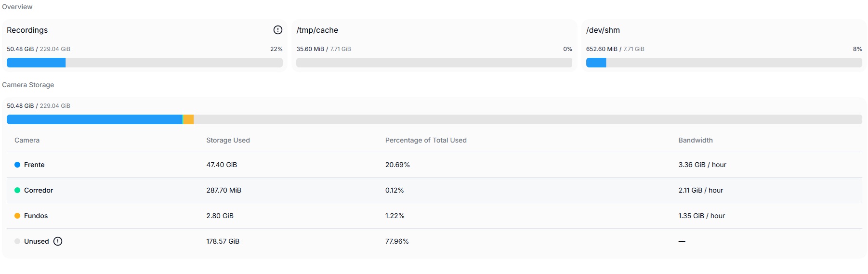Click the blue Frente segment in camera storage bar
868x274 pixels.
94,119
